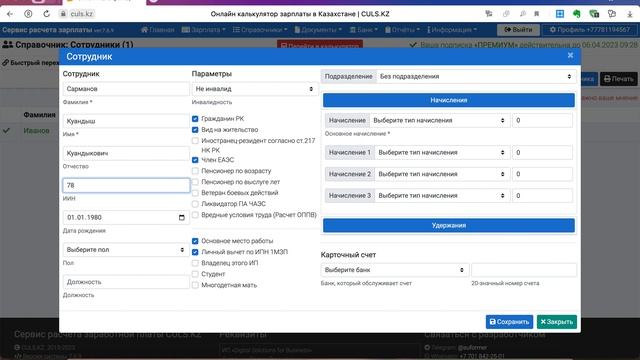The height and width of the screenshot is (360, 640).
Task: Check Ликвидатор ПА ЧАЭС
Action: (x=195, y=204)
